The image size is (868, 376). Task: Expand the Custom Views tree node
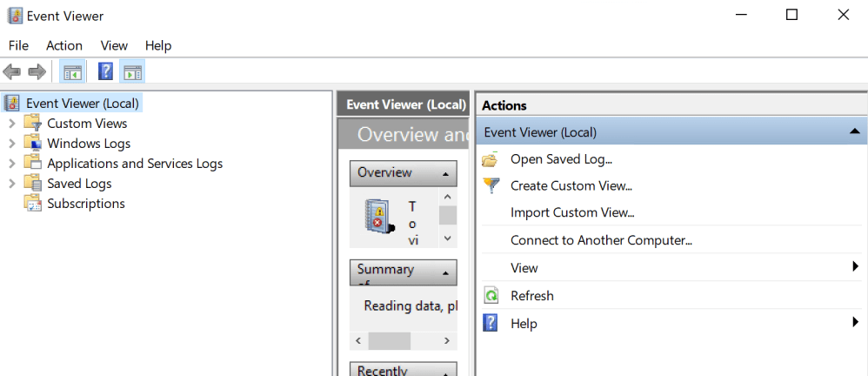[x=11, y=124]
